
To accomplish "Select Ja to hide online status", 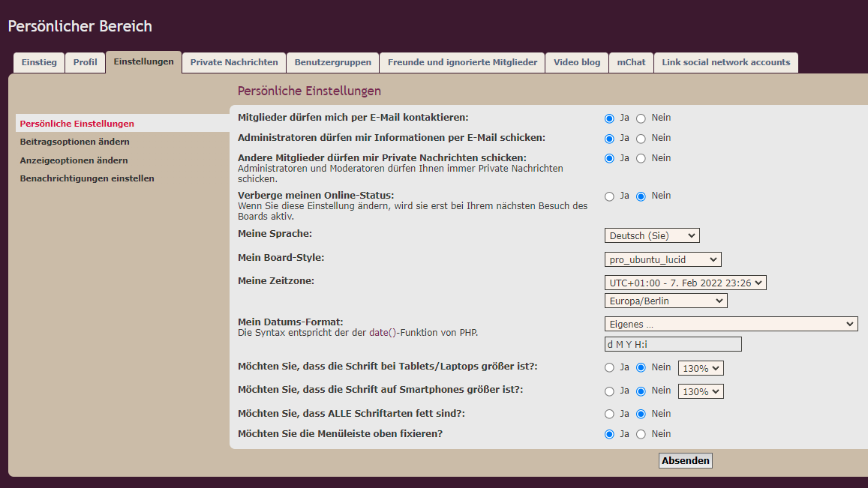I will click(x=609, y=196).
